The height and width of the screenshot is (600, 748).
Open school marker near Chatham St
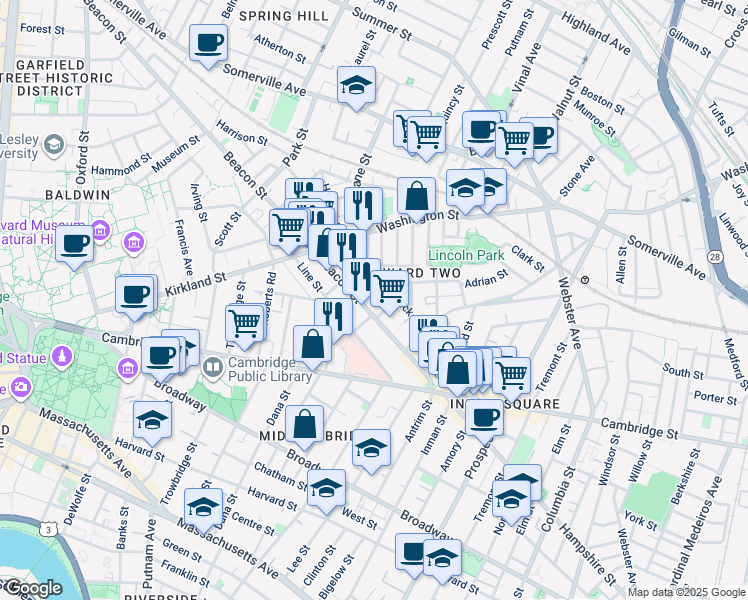[x=326, y=489]
